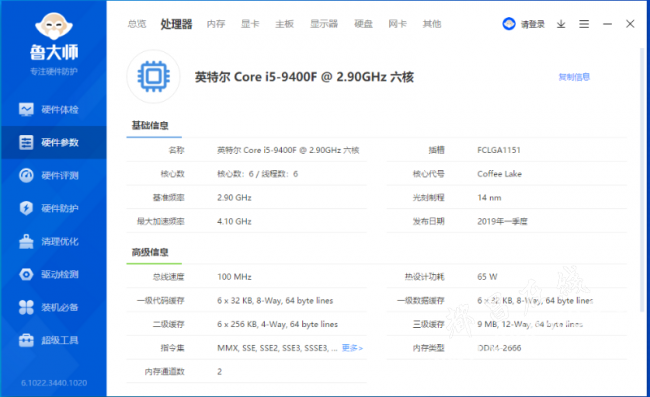Switch to the 其他 tab
This screenshot has width=650, height=397.
tap(432, 24)
